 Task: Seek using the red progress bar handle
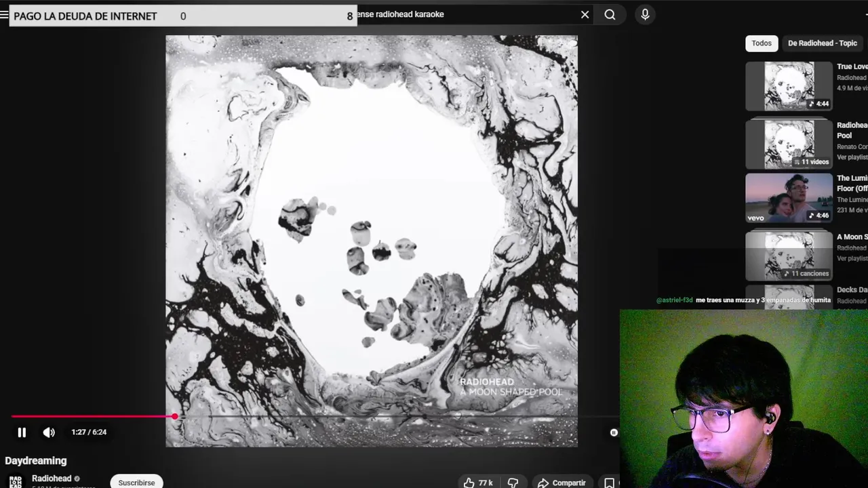click(x=175, y=417)
